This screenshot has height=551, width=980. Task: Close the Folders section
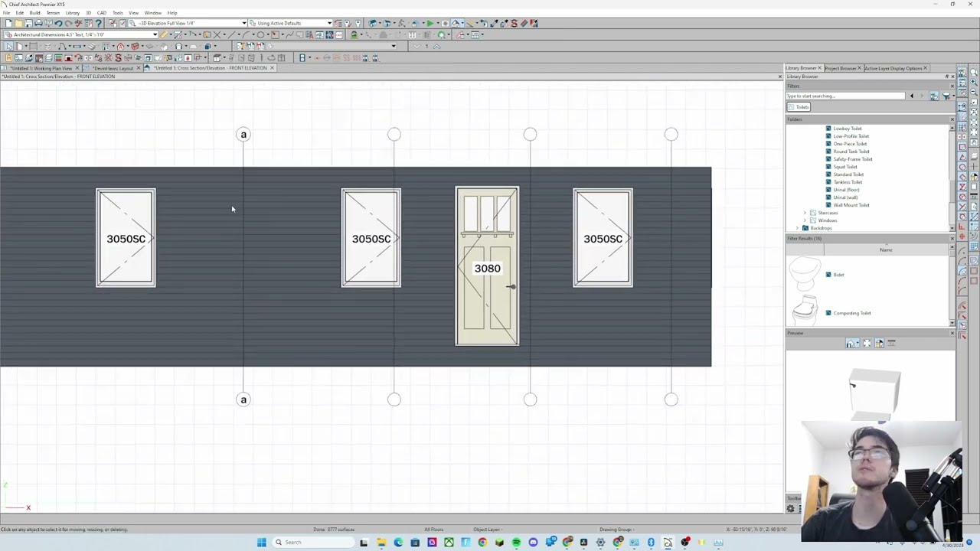952,119
